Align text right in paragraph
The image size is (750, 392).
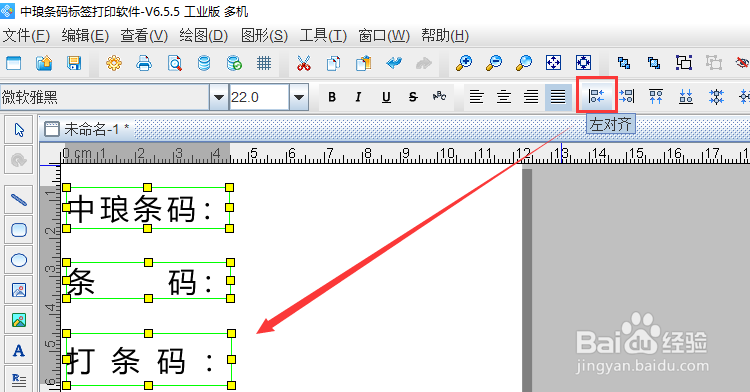530,97
